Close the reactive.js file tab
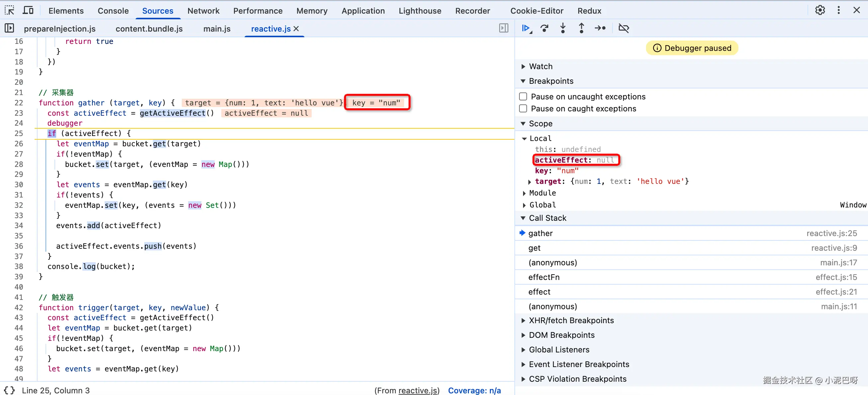868x395 pixels. pos(296,29)
